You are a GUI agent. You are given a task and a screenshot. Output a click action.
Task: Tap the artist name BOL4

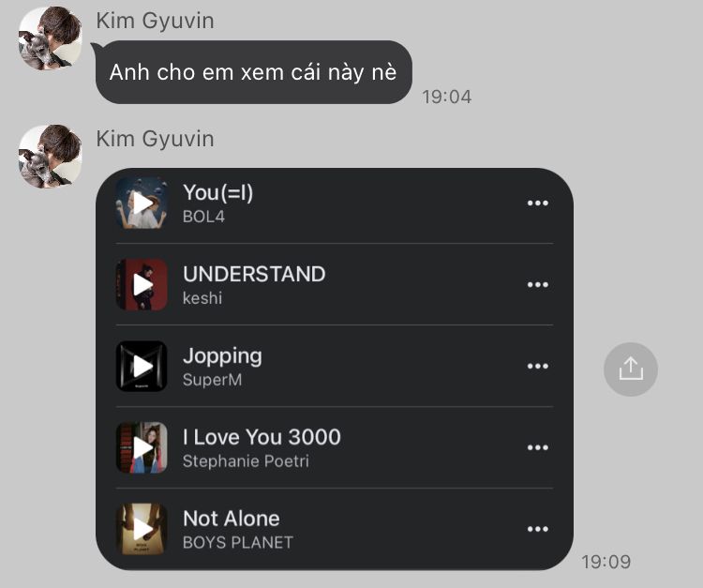203,217
